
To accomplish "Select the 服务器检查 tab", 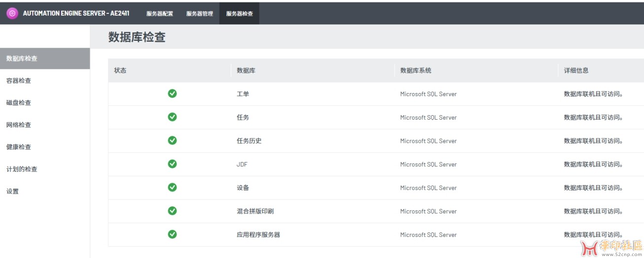I will click(x=240, y=14).
